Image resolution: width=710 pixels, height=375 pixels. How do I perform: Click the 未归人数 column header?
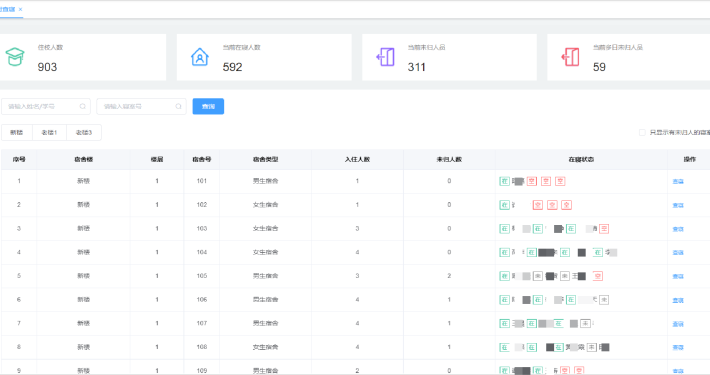(x=449, y=159)
